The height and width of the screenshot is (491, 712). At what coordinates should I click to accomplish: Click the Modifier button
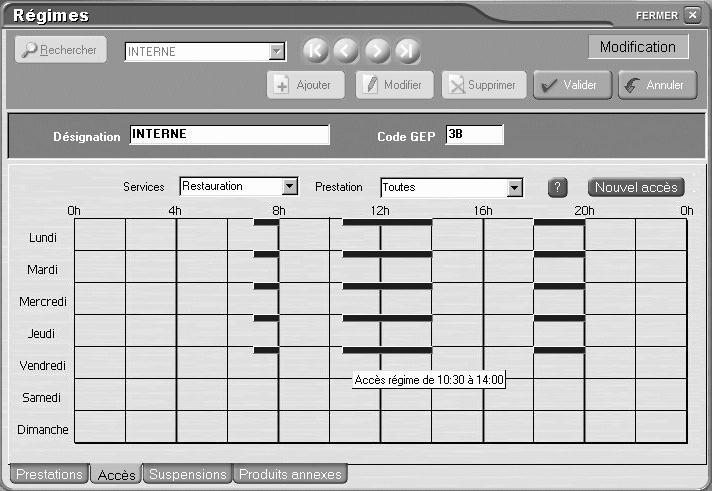click(395, 85)
